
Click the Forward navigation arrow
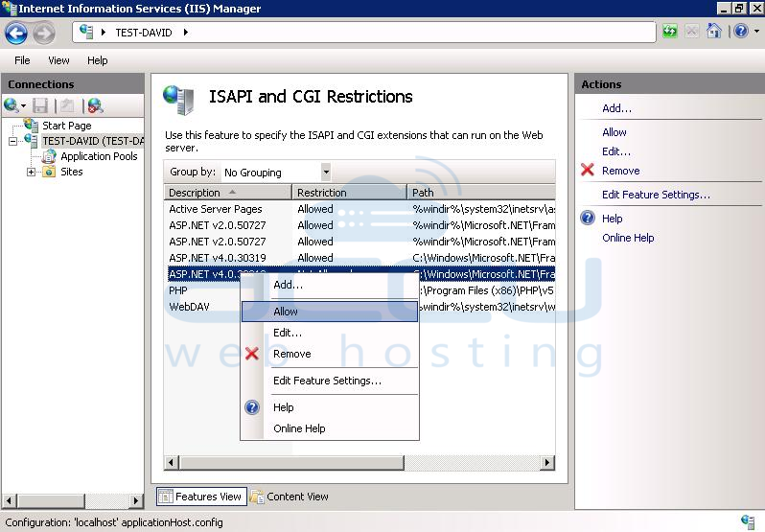pos(44,34)
